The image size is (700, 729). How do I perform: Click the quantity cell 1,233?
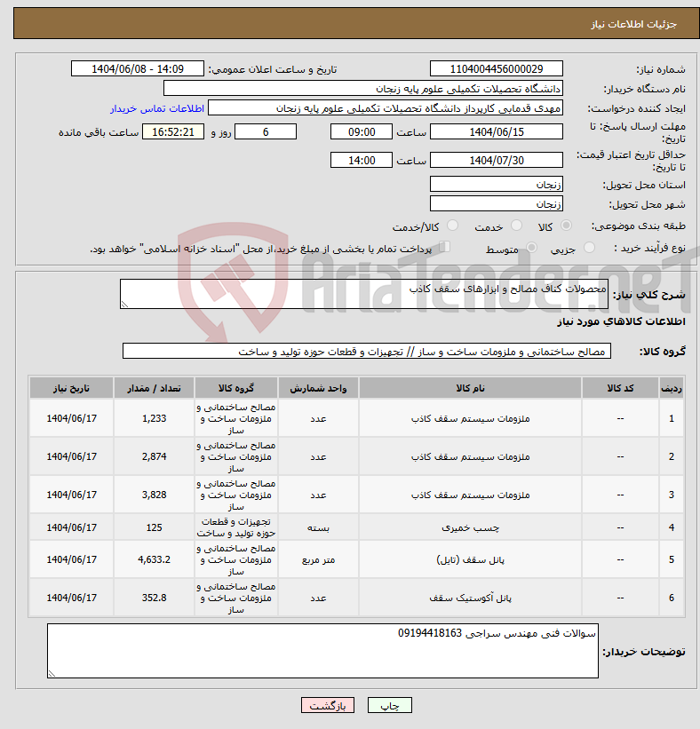[x=154, y=418]
